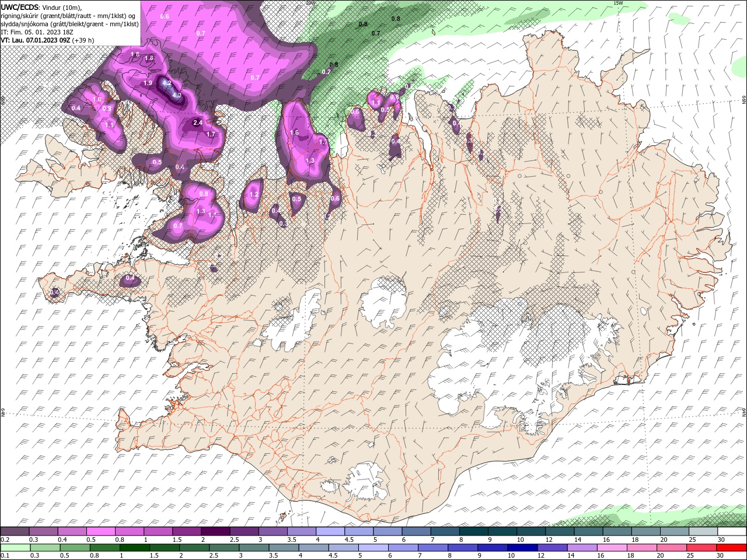Click the 1.8 precipitation value on the map
Image resolution: width=747 pixels, height=560 pixels.
pos(149,58)
